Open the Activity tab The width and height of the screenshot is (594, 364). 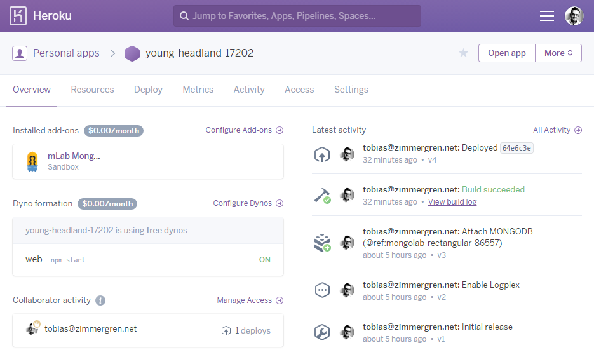(x=249, y=90)
